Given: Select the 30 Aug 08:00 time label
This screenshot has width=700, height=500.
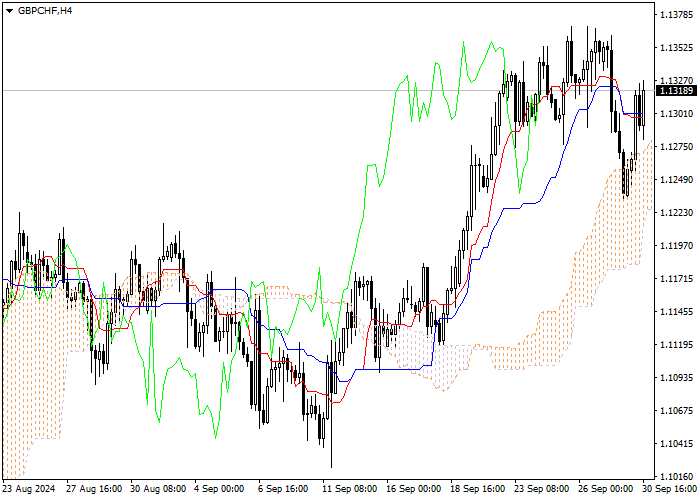Looking at the screenshot, I should point(158,489).
